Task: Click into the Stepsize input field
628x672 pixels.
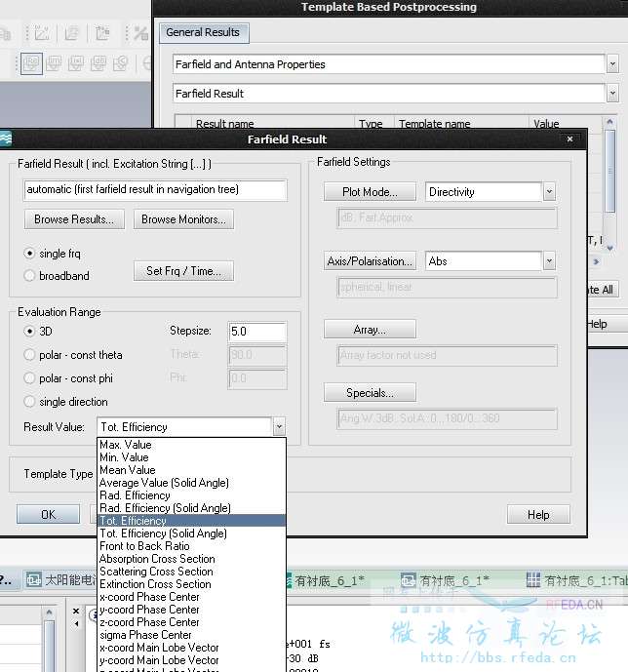Action: 257,332
